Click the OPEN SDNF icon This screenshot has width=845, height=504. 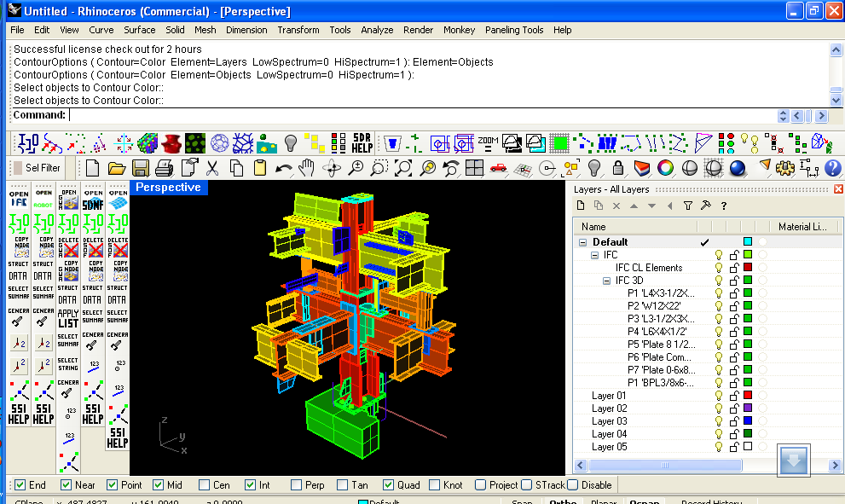[x=93, y=199]
